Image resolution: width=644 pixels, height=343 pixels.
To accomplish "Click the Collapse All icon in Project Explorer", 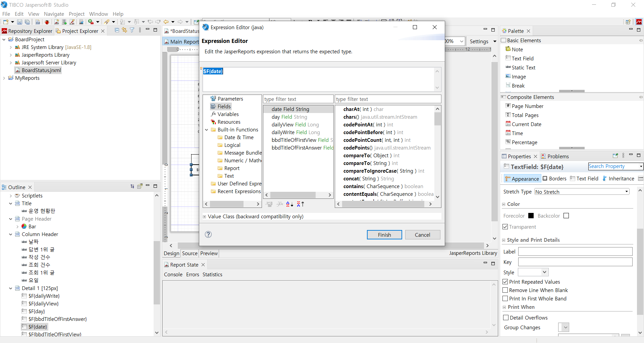I will pyautogui.click(x=117, y=30).
